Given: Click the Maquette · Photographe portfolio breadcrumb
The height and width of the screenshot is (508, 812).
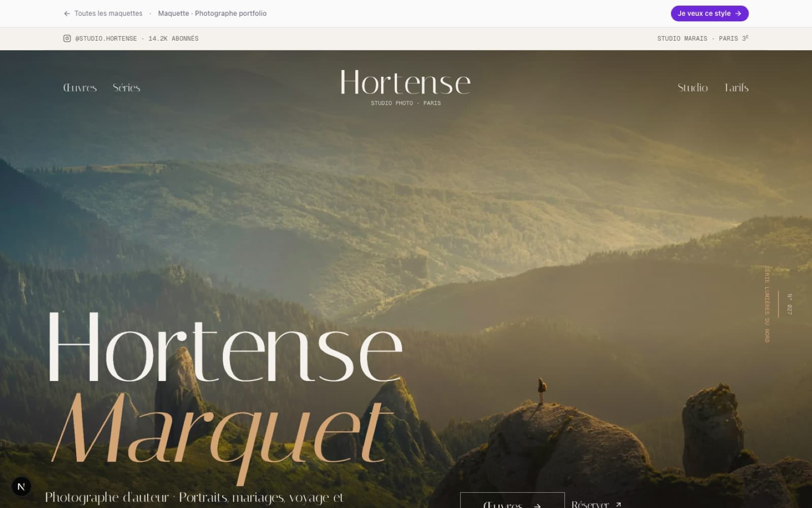Looking at the screenshot, I should tap(212, 13).
